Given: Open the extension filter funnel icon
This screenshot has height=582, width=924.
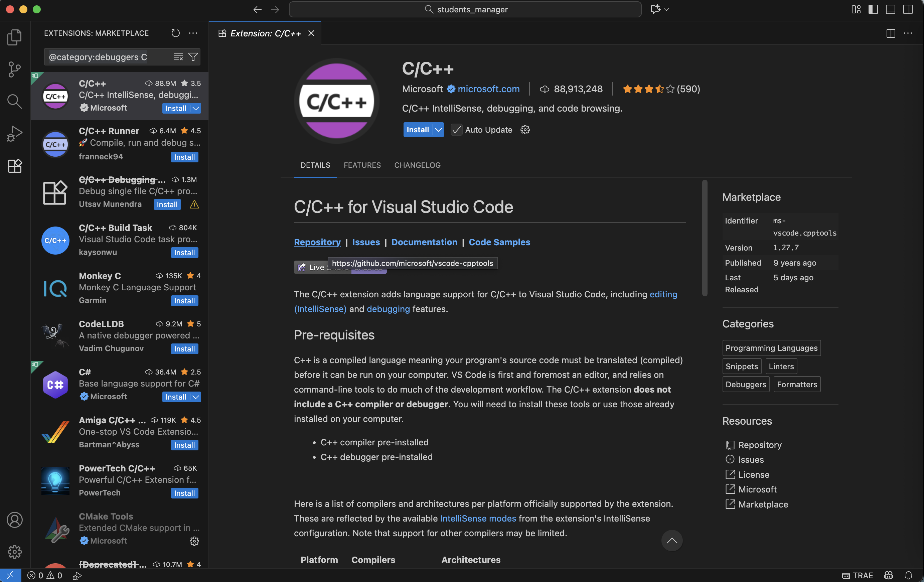Looking at the screenshot, I should [193, 57].
